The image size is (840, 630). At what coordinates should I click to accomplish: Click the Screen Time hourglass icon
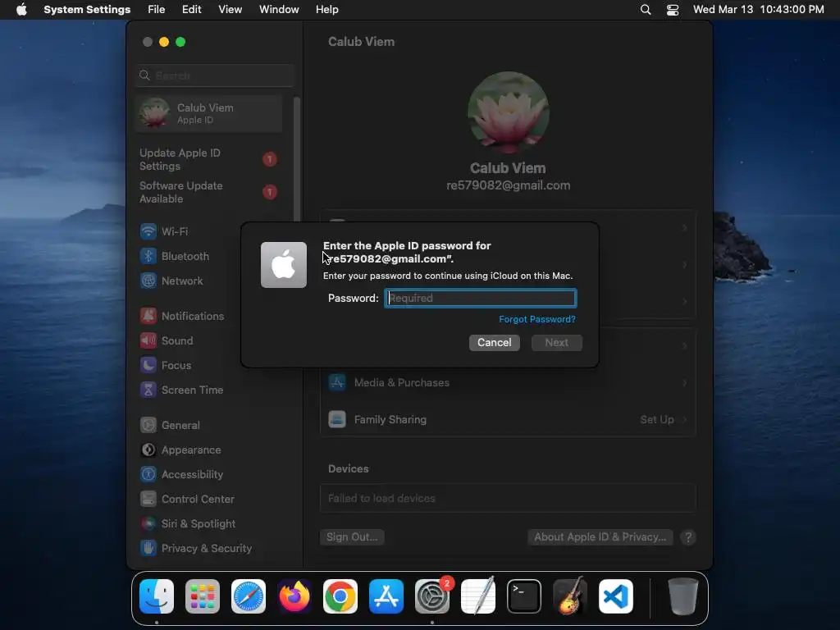pyautogui.click(x=148, y=390)
